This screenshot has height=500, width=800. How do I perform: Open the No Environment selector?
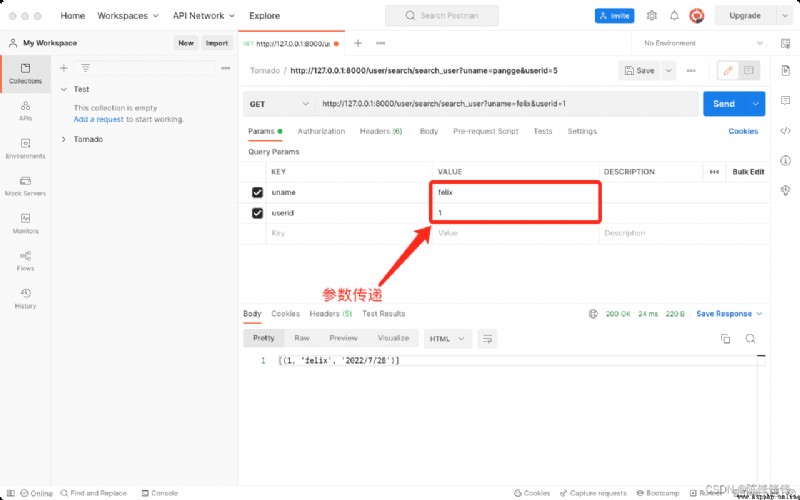pyautogui.click(x=703, y=43)
